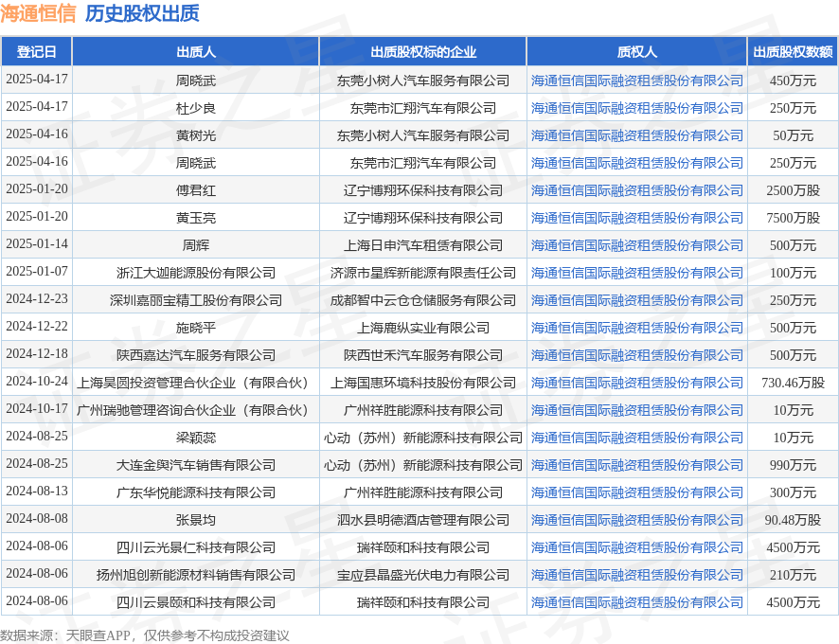Open the 质权人 link in the 四川云景颐和 row
839x644 pixels.
coord(636,602)
